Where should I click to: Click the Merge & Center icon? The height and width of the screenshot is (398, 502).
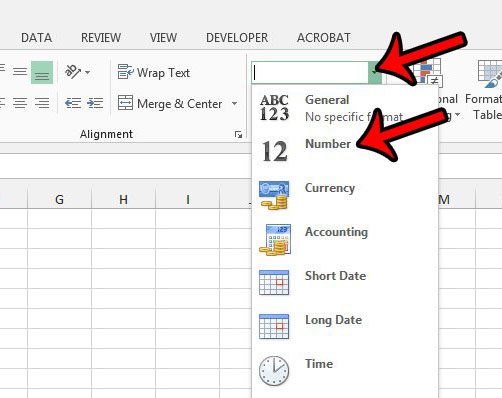tap(125, 103)
